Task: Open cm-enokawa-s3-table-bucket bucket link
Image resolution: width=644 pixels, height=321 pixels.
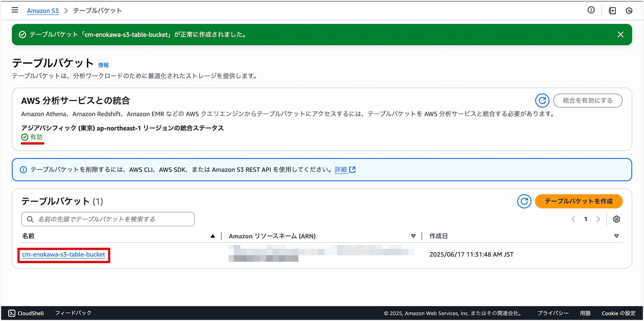Action: pos(63,255)
